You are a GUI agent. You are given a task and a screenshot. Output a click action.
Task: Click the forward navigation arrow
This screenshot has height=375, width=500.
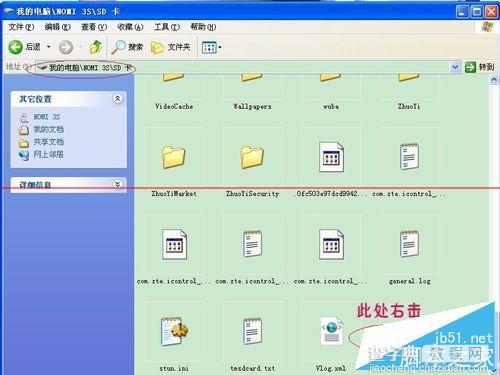[66, 47]
